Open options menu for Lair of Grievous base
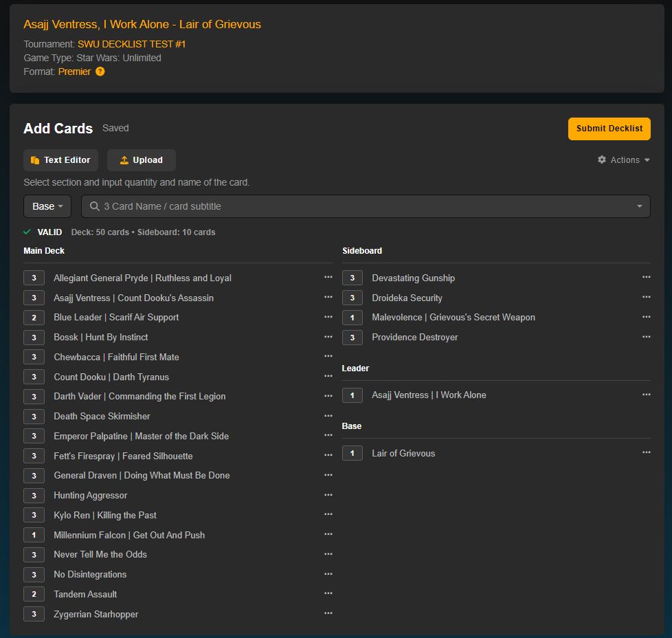The width and height of the screenshot is (672, 638). (647, 453)
